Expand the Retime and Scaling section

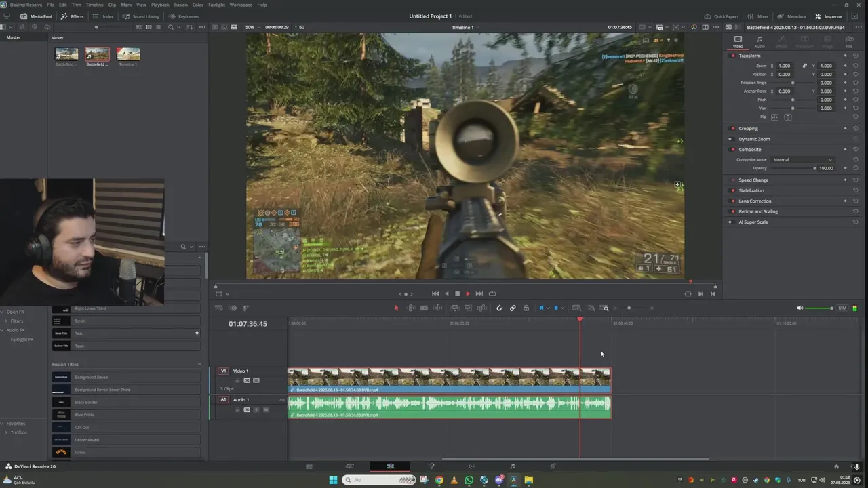pyautogui.click(x=758, y=211)
